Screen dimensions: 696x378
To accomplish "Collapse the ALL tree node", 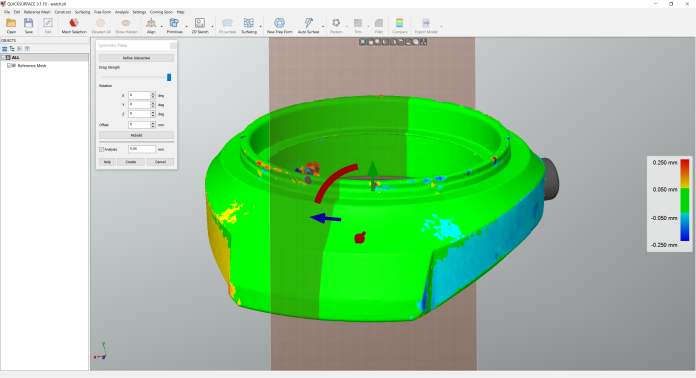I will [4, 58].
